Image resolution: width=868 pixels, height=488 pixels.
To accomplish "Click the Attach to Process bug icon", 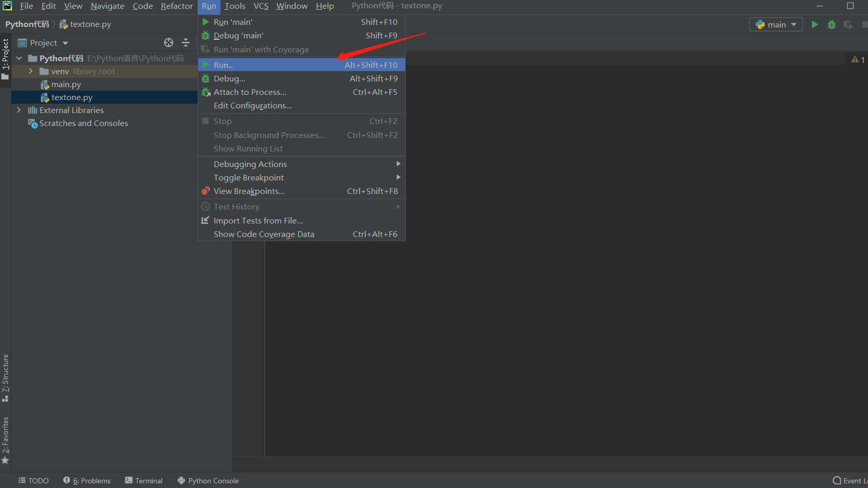I will [x=205, y=92].
